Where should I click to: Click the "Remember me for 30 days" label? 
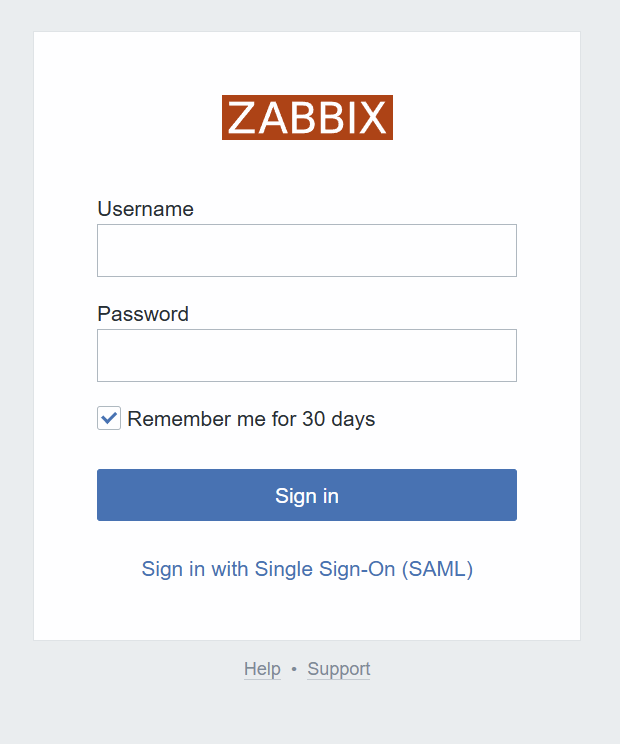[250, 419]
